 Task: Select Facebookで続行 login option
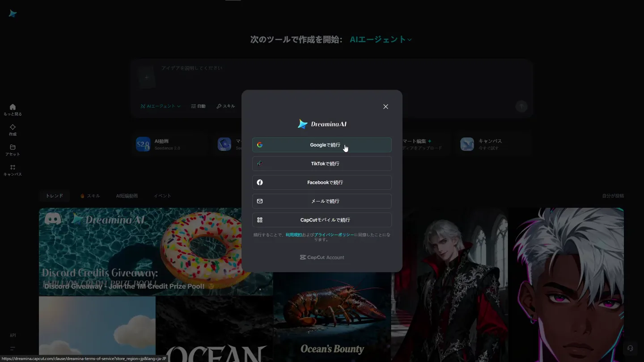coord(322,182)
